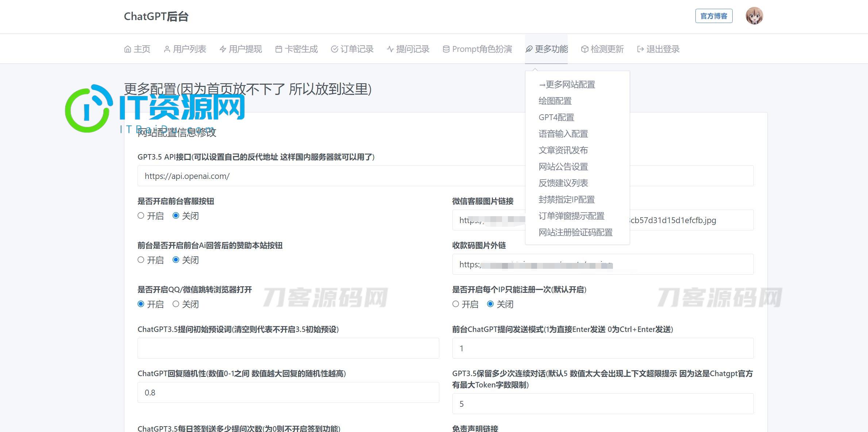Screen dimensions: 868x432
Task: Focus the 前台ChatGPT提问发送模式 field
Action: pos(603,348)
